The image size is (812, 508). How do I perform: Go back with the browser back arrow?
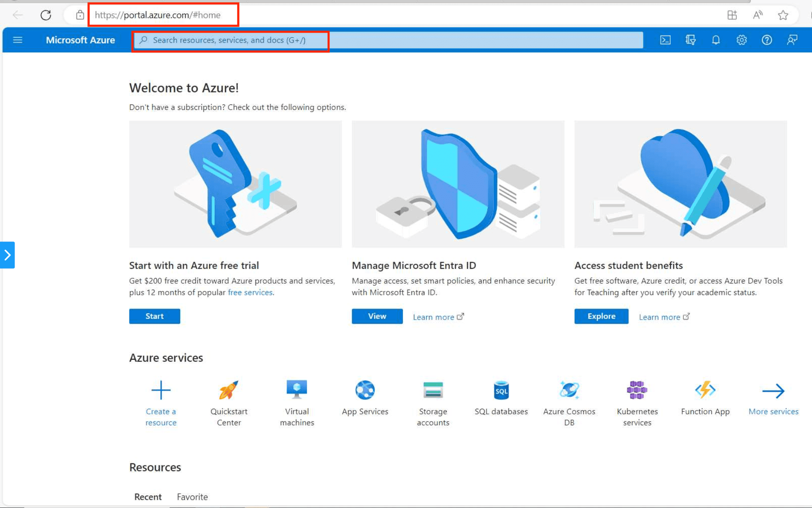point(18,15)
